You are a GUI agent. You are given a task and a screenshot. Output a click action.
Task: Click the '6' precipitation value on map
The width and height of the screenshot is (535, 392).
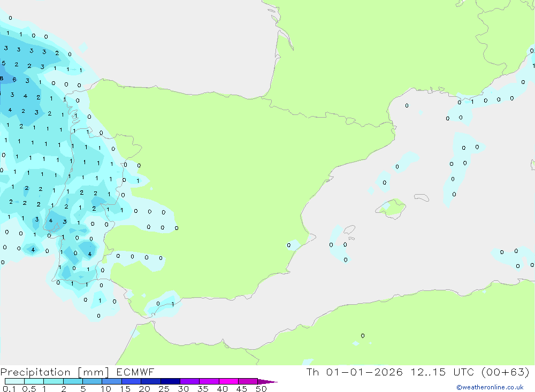tap(14, 80)
